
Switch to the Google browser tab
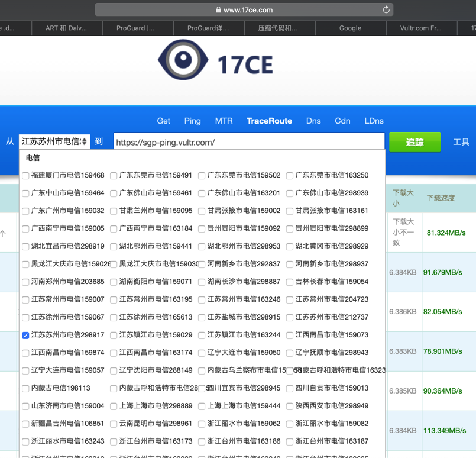[351, 28]
